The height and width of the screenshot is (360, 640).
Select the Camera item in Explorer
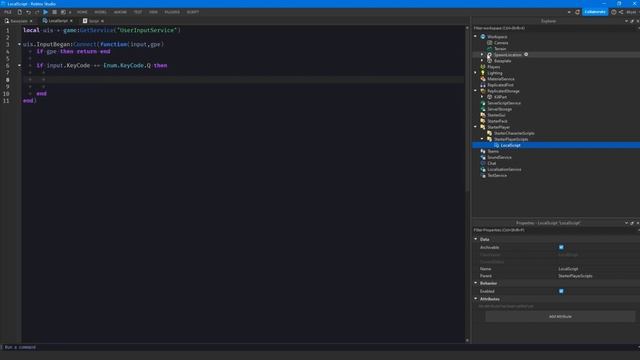501,43
